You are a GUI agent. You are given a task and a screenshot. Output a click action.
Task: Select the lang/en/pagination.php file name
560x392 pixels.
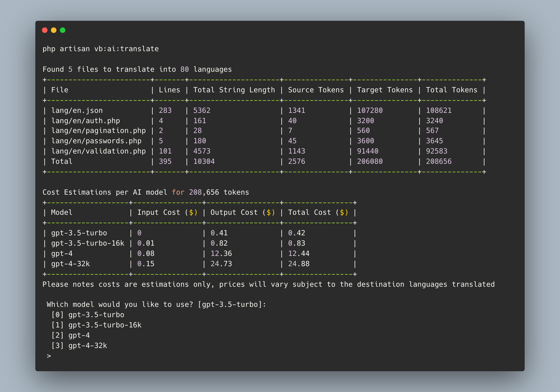pos(98,131)
